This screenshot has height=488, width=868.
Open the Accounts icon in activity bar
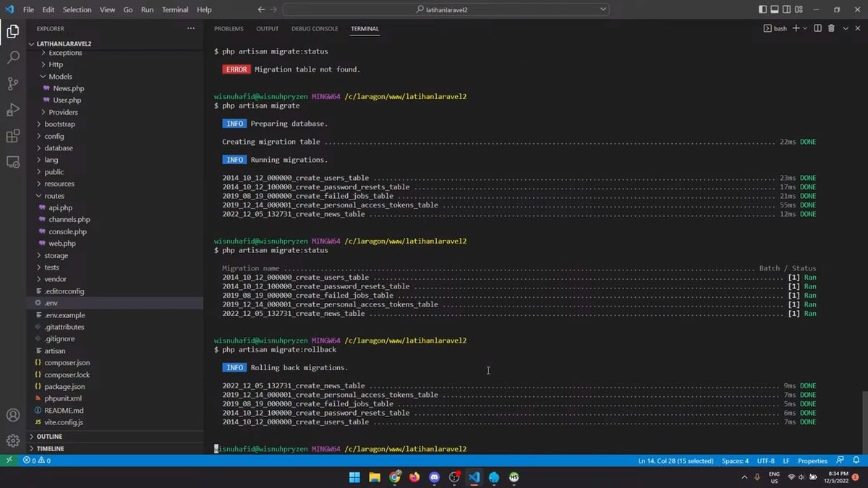pos(12,415)
